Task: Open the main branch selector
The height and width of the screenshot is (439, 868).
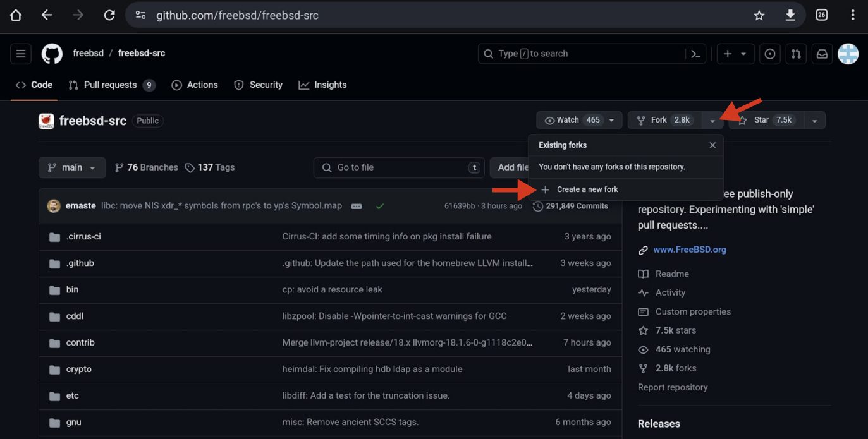Action: (x=72, y=167)
